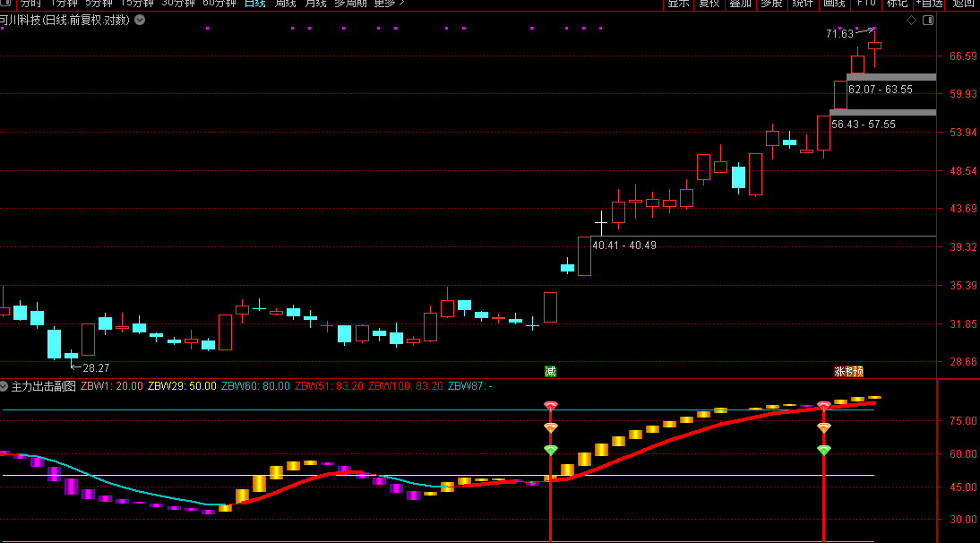
Task: Click the ZBW100: 83.20 indicator value
Action: pos(406,386)
